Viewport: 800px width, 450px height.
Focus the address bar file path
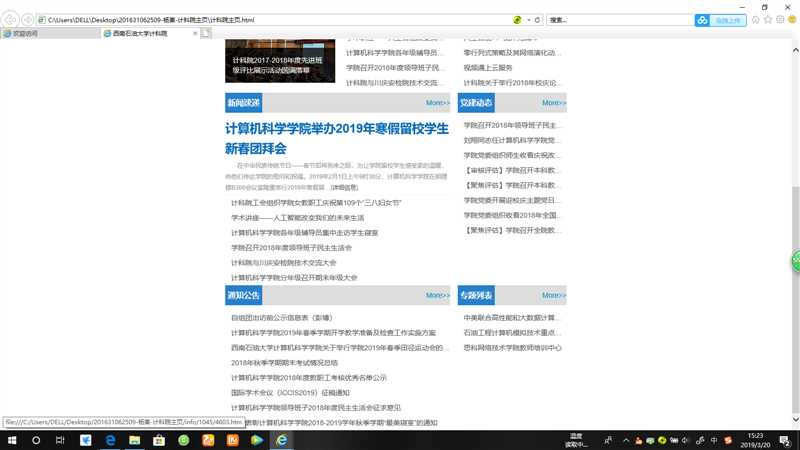click(x=151, y=20)
